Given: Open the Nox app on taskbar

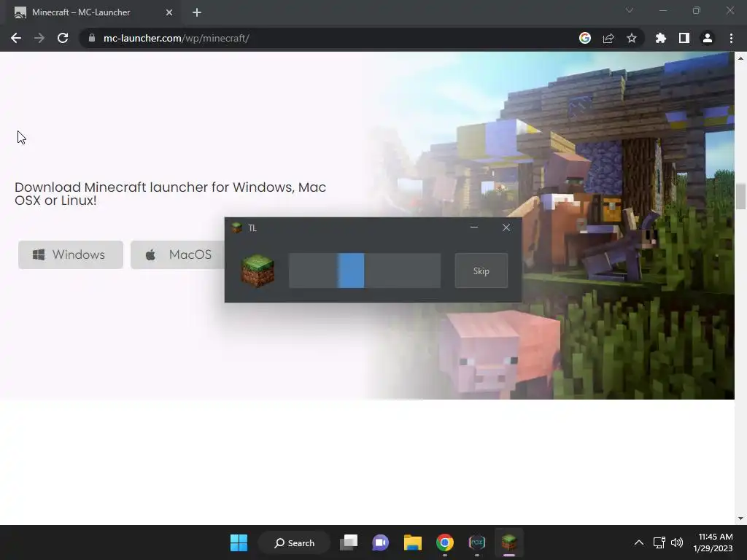Looking at the screenshot, I should [477, 542].
